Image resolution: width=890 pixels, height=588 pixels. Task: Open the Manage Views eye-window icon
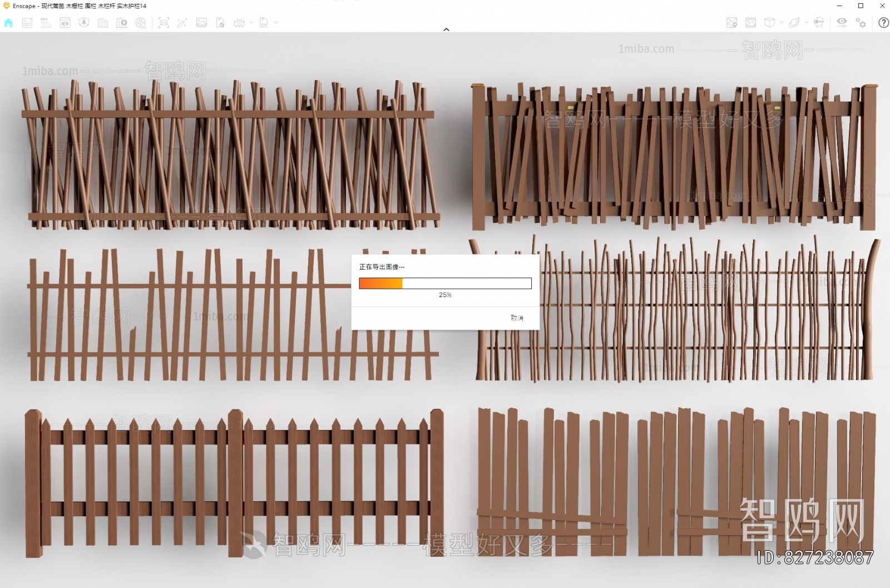coord(65,23)
